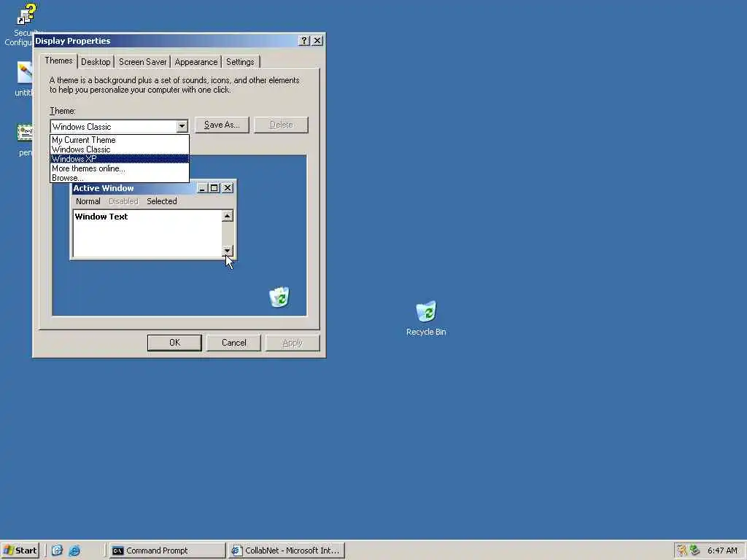Open the Themes tab
Image resolution: width=747 pixels, height=560 pixels.
58,61
